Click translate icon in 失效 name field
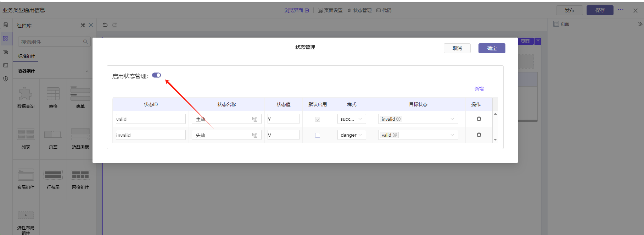Viewport: 644px width, 235px height. (254, 135)
